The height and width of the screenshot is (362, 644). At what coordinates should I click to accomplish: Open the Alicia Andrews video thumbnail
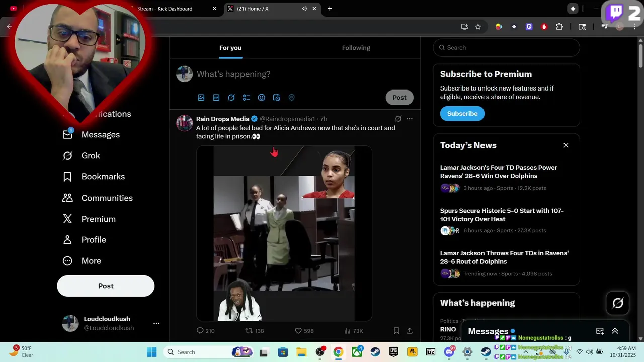tap(284, 233)
